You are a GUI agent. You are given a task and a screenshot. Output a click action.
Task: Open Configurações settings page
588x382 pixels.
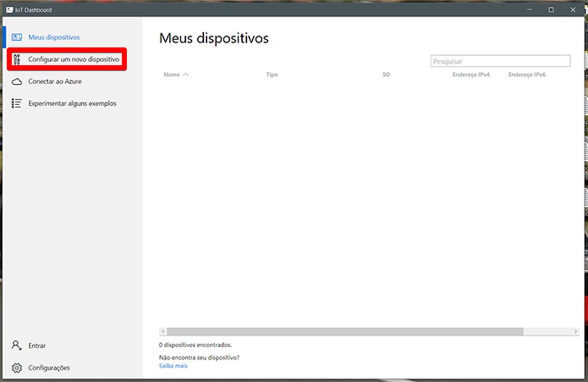[x=49, y=368]
